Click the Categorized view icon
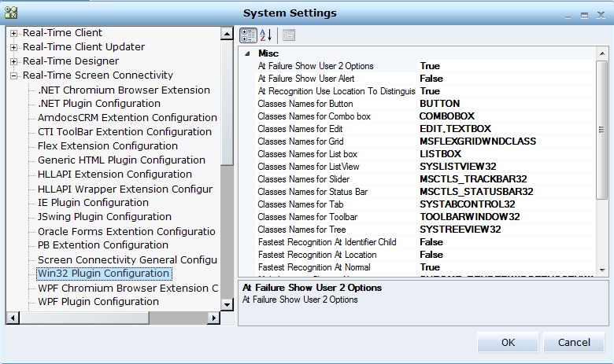 [247, 35]
